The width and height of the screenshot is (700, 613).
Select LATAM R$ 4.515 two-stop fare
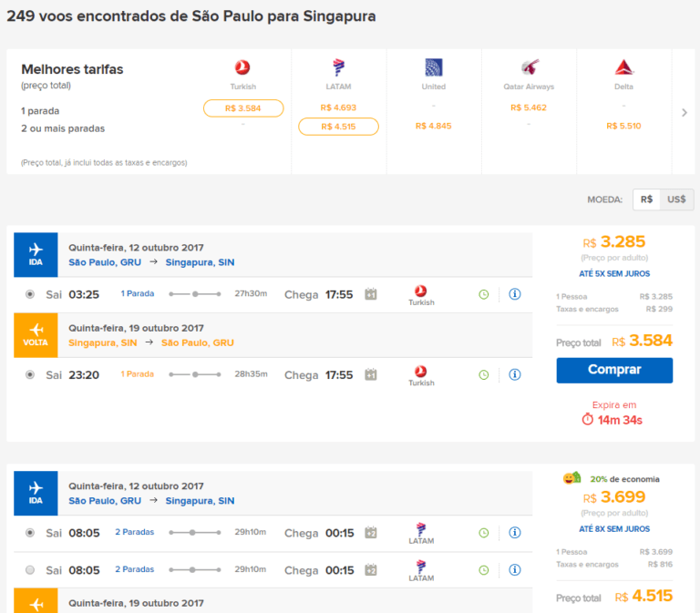coord(338,127)
